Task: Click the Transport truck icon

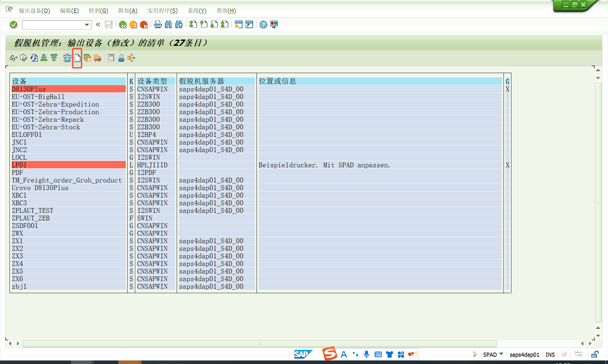Action: [98, 58]
